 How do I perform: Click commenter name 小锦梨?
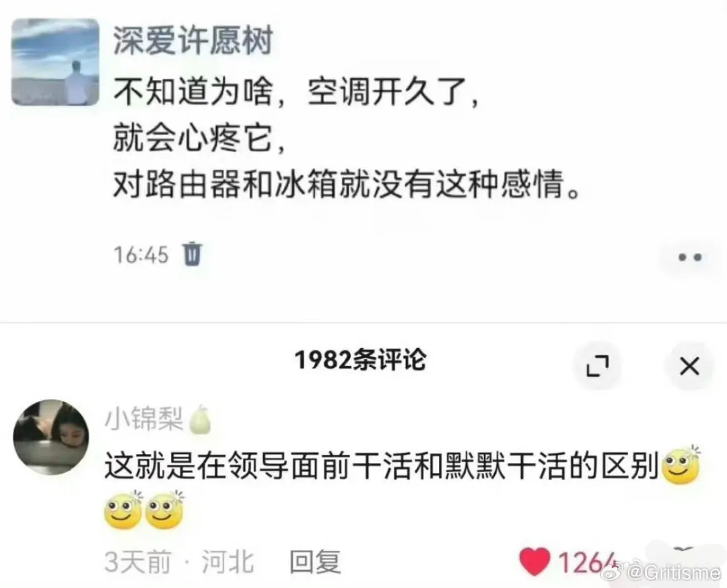click(144, 418)
